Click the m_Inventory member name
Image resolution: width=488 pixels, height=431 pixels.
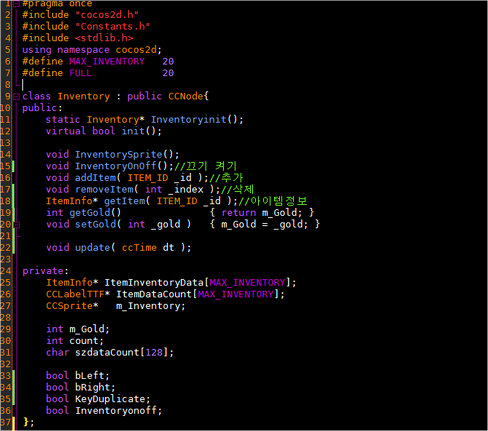(148, 306)
